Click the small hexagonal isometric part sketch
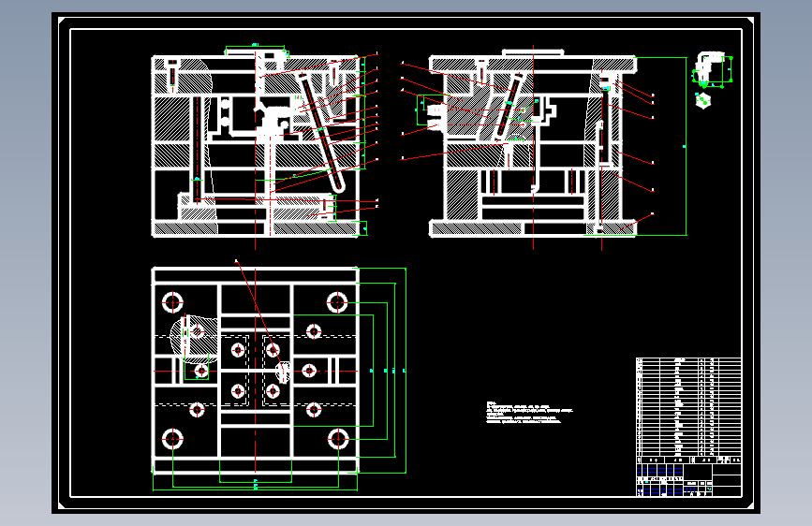 702,100
